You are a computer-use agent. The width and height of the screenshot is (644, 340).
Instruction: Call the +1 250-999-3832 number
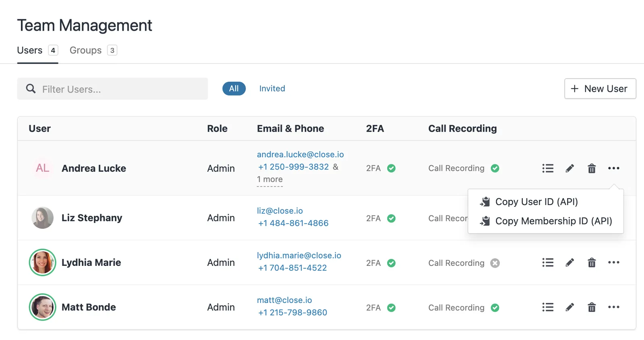pos(293,167)
